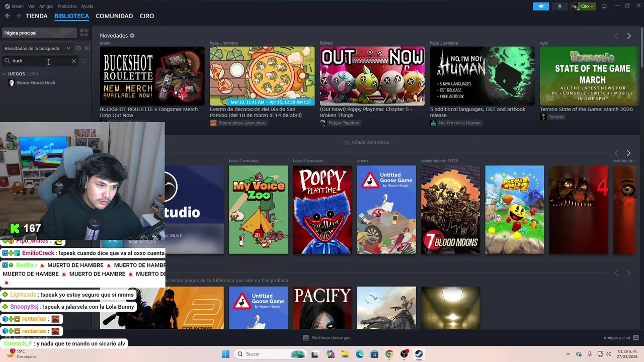Viewport: 644px width, 362px height.
Task: Show previous Novedades items arrow
Action: pyautogui.click(x=617, y=36)
